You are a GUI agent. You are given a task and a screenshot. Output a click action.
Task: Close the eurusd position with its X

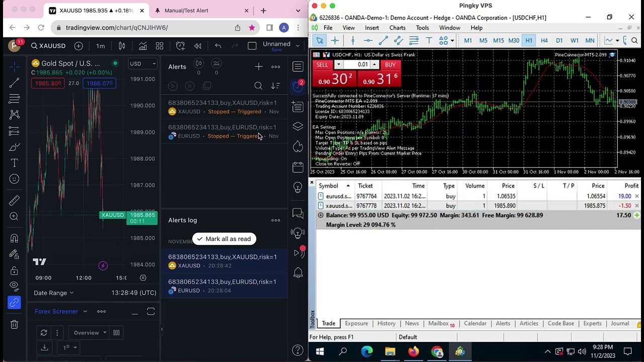(x=637, y=196)
